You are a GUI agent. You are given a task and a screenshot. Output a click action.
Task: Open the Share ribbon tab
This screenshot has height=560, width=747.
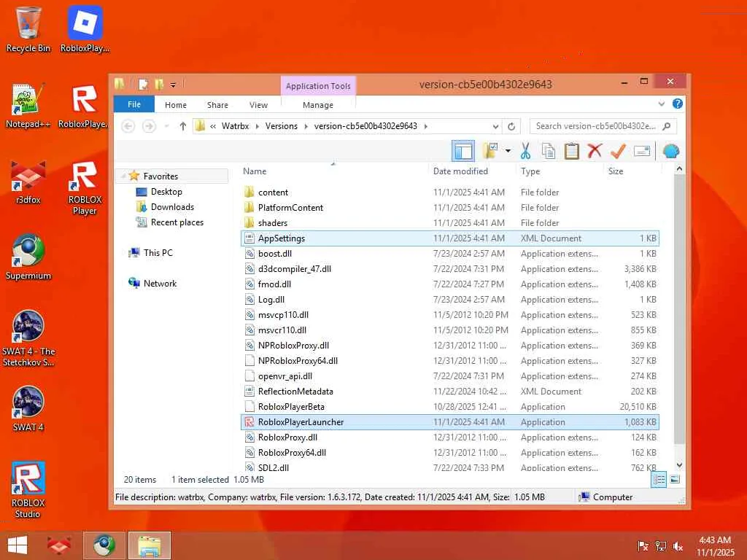click(217, 105)
